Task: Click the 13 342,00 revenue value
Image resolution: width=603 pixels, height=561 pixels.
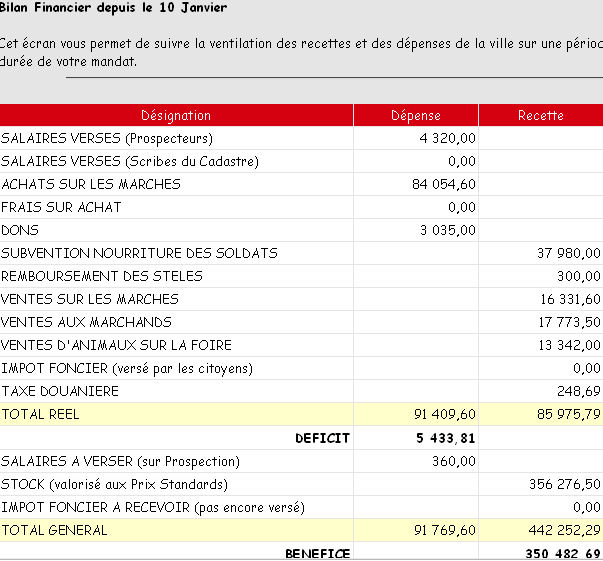Action: point(570,345)
